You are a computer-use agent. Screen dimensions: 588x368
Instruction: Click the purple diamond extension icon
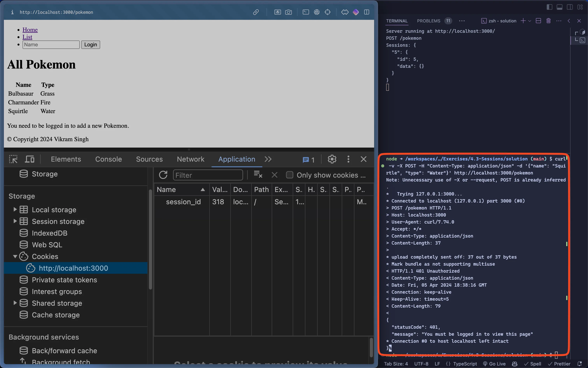point(356,12)
